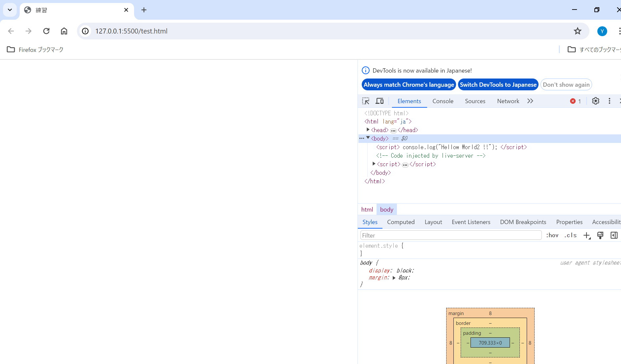
Task: Open the Chrome three-dot menu
Action: point(619,31)
